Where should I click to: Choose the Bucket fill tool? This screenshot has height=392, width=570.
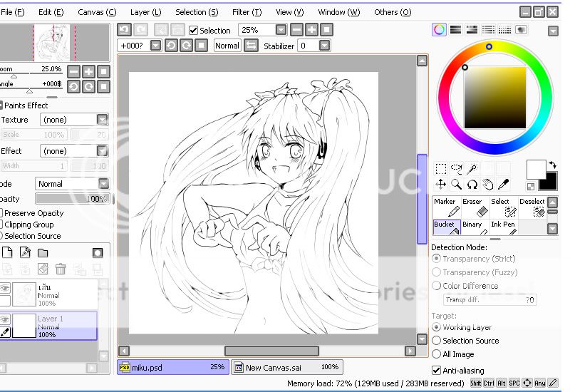tap(447, 227)
